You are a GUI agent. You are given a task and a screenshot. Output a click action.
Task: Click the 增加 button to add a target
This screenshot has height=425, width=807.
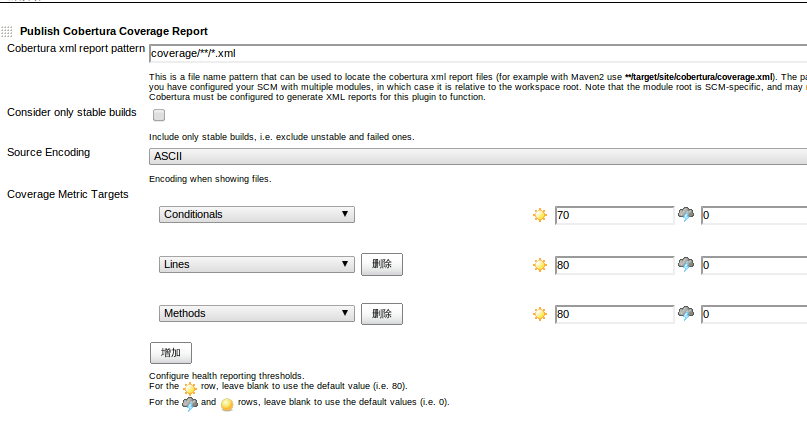(171, 353)
